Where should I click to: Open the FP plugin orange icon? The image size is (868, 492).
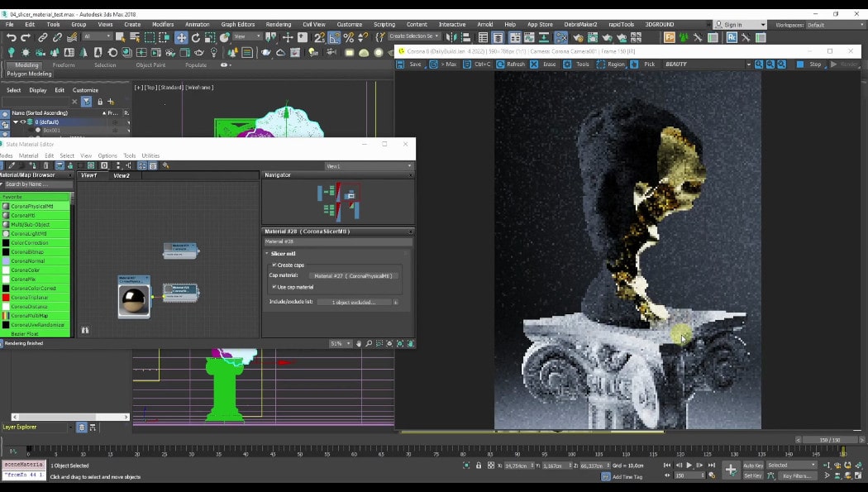pyautogui.click(x=670, y=38)
